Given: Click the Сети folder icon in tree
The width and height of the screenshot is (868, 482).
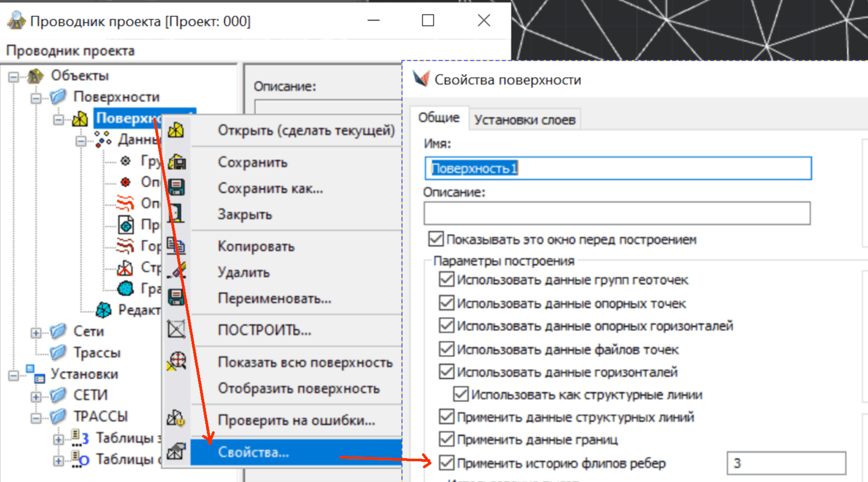Looking at the screenshot, I should [x=58, y=331].
